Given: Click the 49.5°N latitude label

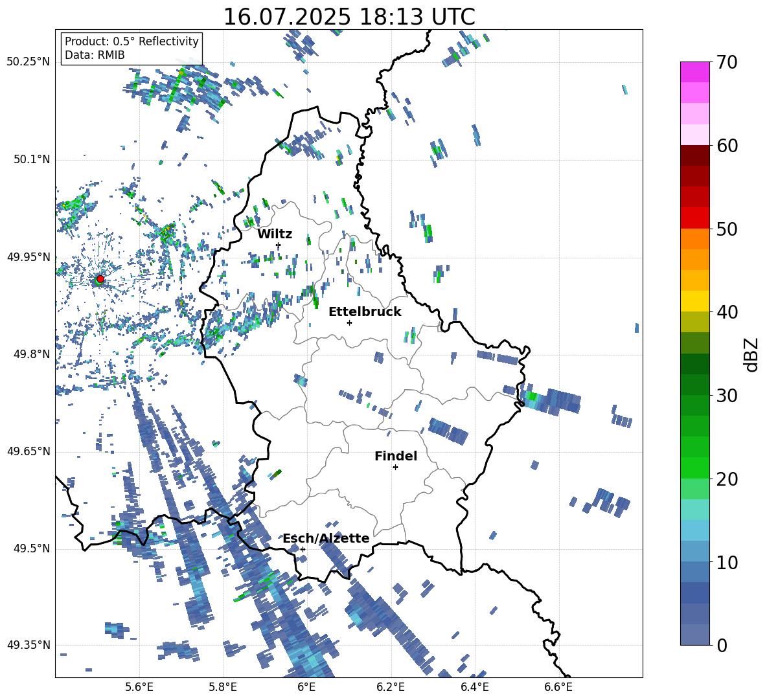Looking at the screenshot, I should tap(31, 548).
